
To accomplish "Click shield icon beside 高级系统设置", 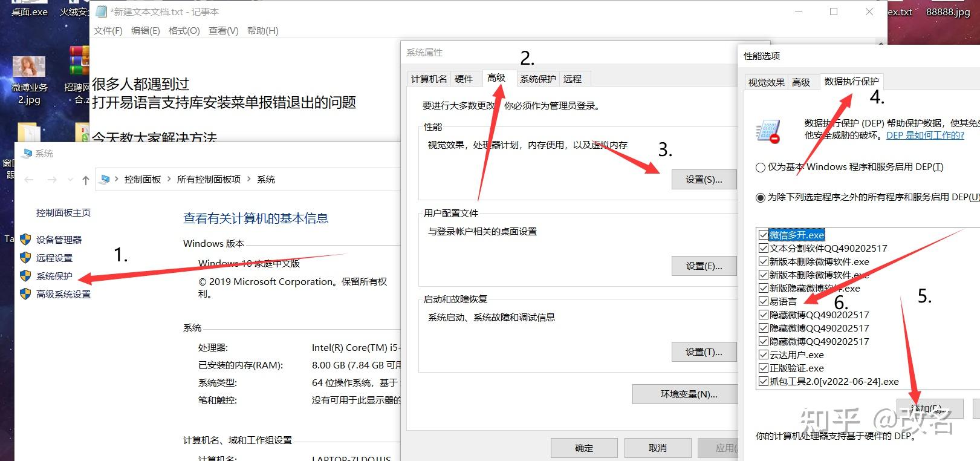I will pos(25,294).
